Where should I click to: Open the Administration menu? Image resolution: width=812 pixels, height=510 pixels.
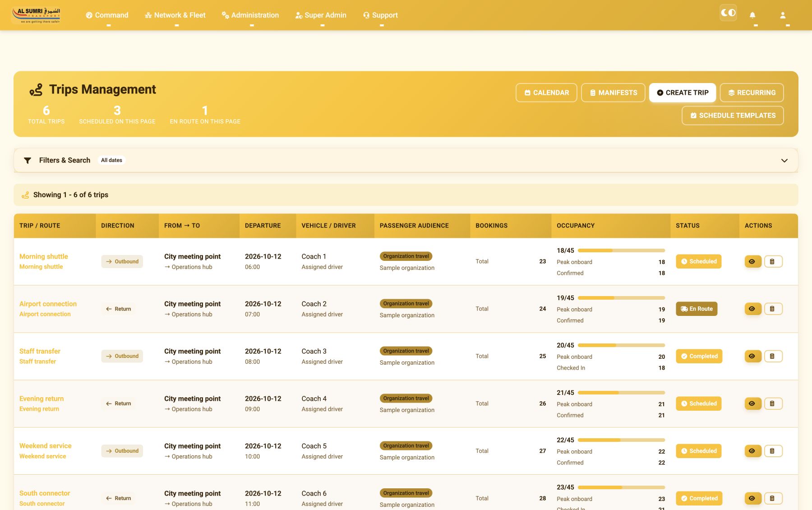250,15
